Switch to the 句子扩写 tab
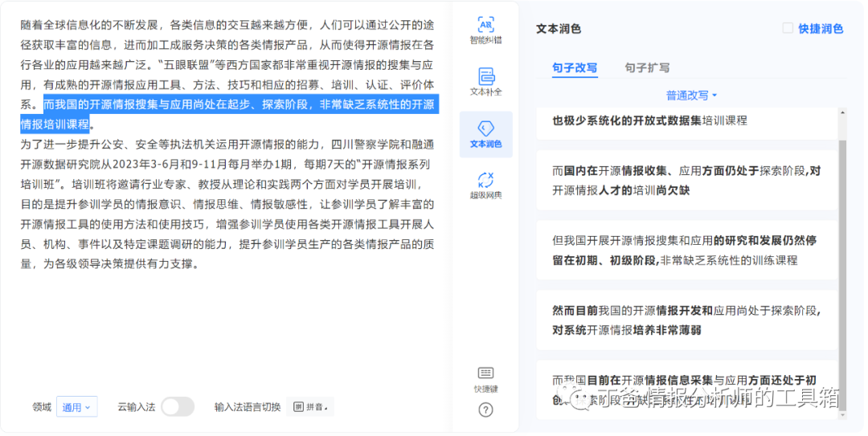 (647, 68)
